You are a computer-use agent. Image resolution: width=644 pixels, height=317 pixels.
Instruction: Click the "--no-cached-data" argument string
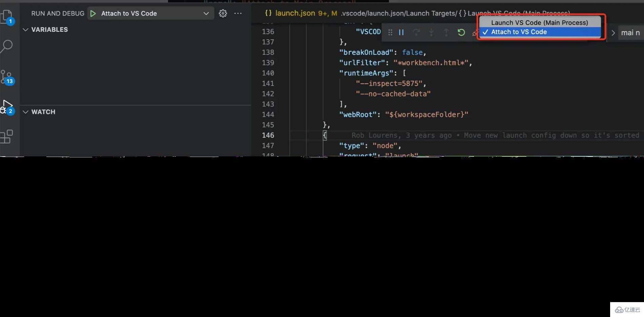pyautogui.click(x=393, y=94)
